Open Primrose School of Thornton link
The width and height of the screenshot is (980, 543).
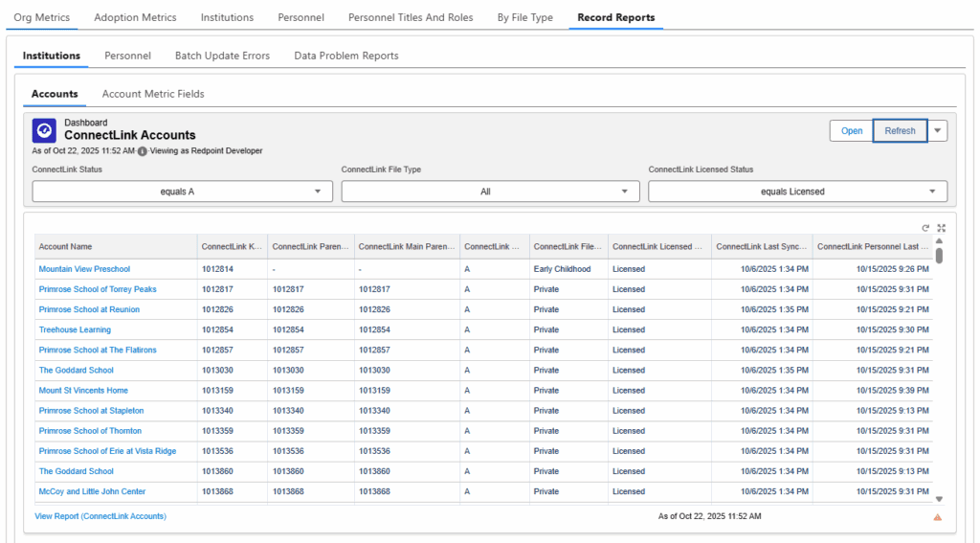(x=90, y=430)
